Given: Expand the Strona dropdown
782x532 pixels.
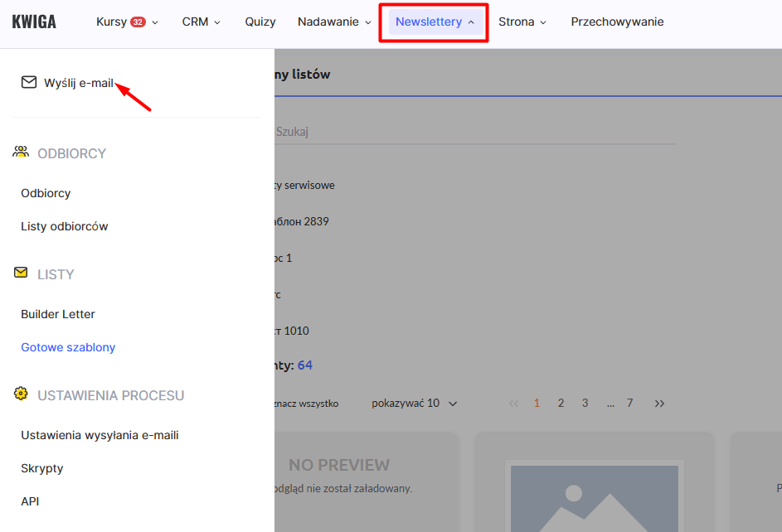Looking at the screenshot, I should [x=522, y=22].
